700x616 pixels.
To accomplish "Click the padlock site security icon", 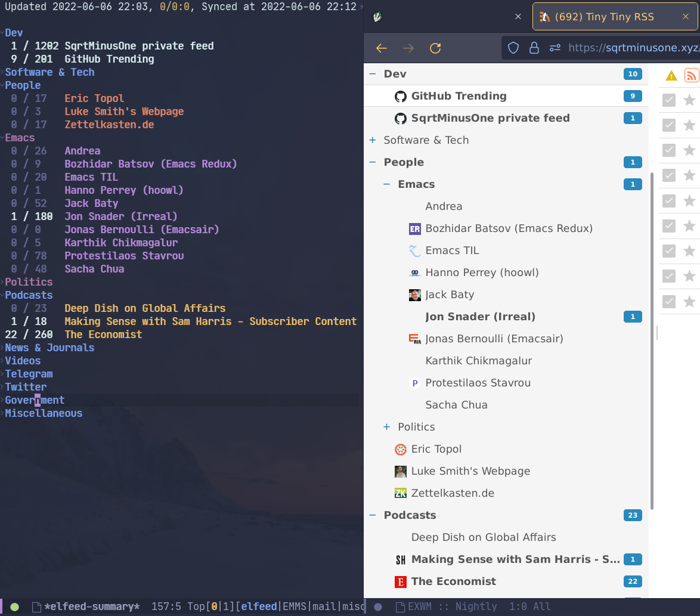I will 534,48.
